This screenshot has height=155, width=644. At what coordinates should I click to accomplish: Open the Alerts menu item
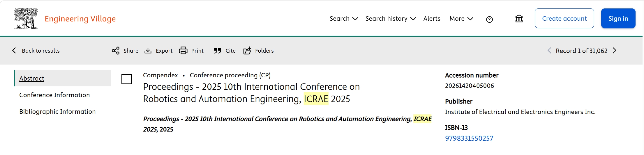click(432, 19)
